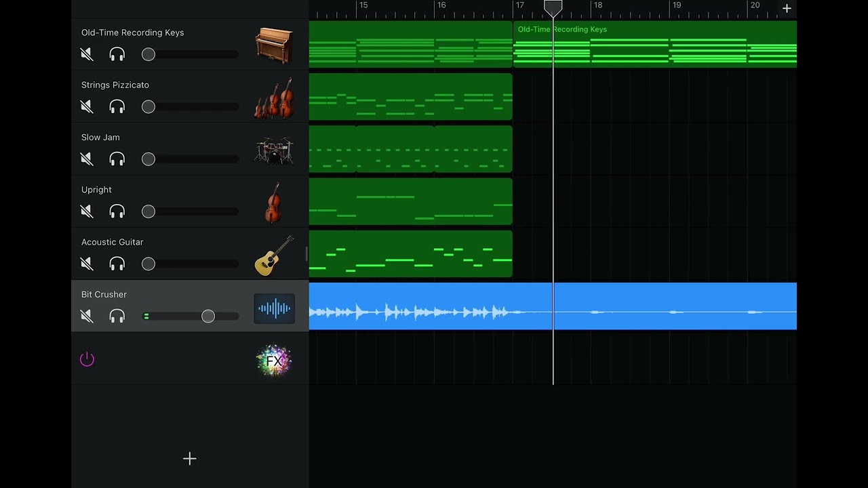Screen dimensions: 868x488
Task: Mute the Old-Time Recording Keys track
Action: pyautogui.click(x=87, y=54)
